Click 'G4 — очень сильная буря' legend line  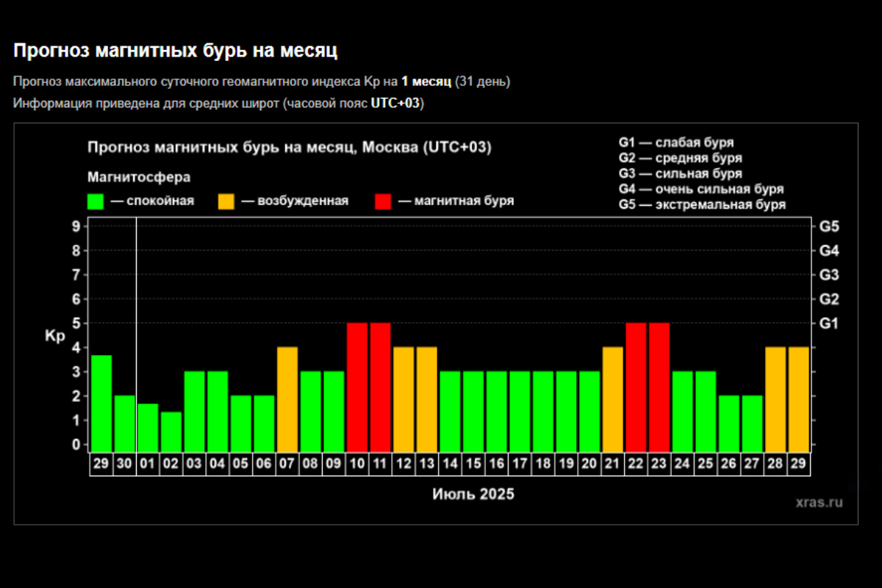point(701,190)
